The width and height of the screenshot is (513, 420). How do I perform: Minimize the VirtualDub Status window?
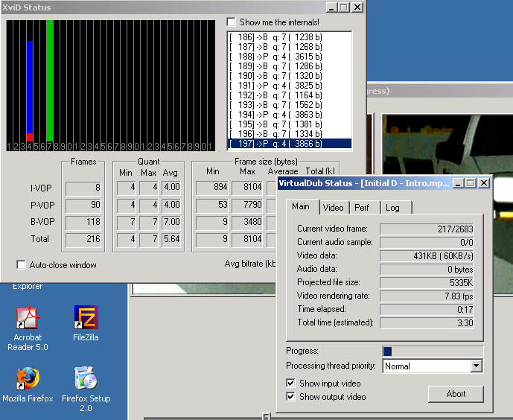click(458, 183)
